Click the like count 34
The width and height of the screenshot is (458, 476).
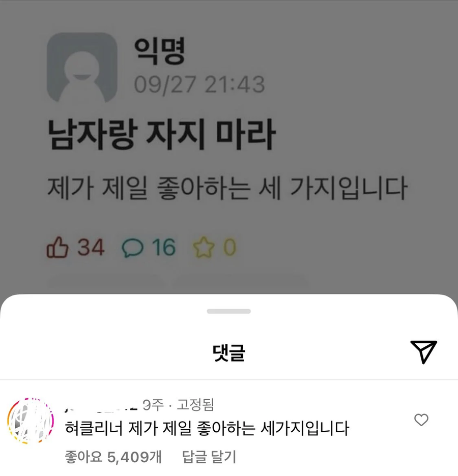click(91, 247)
